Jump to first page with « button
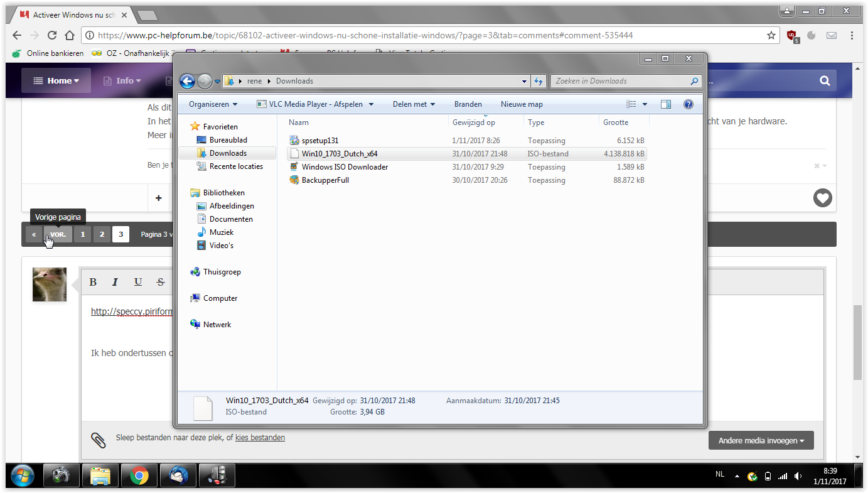Image resolution: width=868 pixels, height=493 pixels. pyautogui.click(x=34, y=234)
